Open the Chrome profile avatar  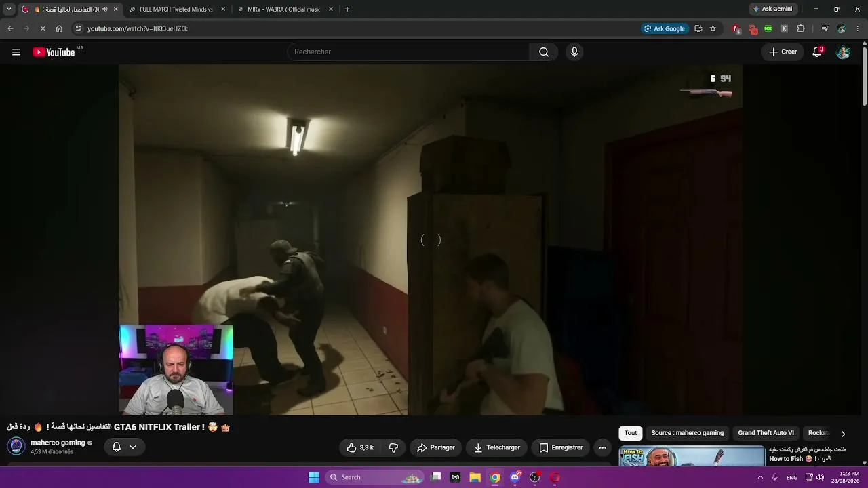(x=842, y=28)
